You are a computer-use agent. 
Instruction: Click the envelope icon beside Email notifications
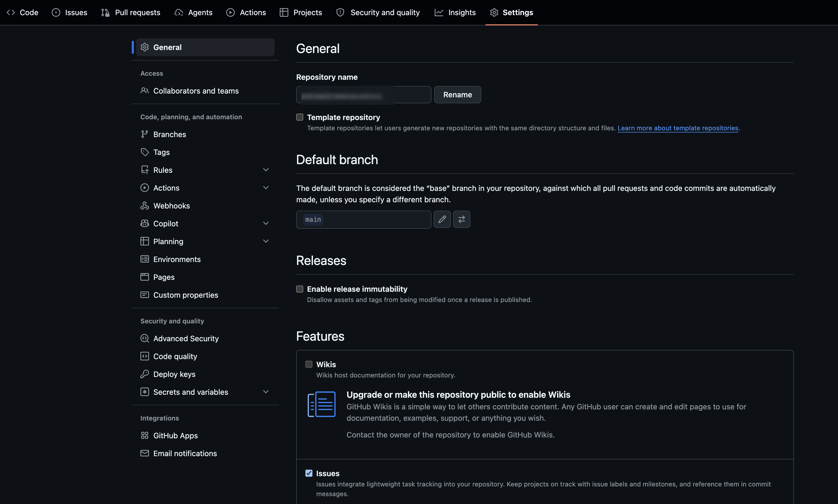tap(145, 453)
